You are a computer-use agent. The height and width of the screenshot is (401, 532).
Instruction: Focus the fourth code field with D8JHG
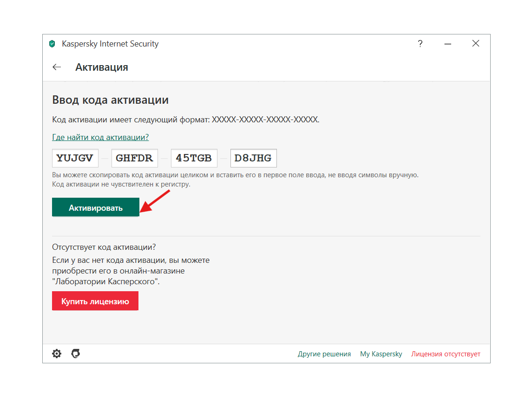coord(253,158)
